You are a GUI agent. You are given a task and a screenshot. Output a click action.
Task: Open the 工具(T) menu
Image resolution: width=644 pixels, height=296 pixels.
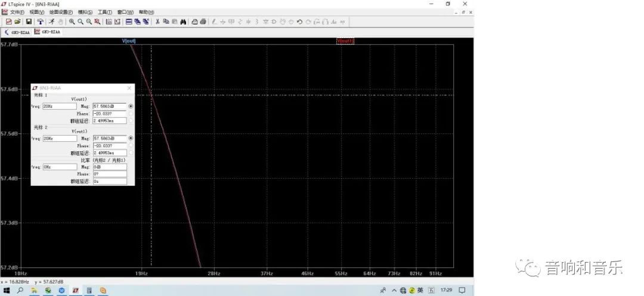click(105, 13)
